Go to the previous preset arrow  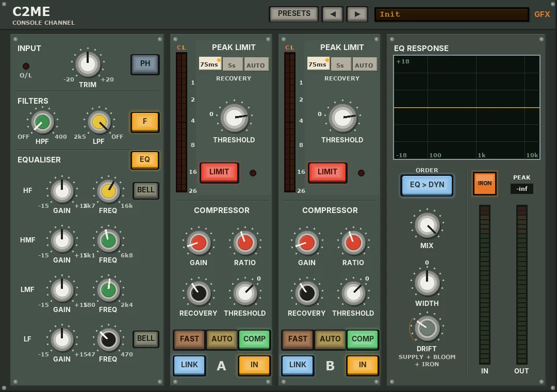pyautogui.click(x=333, y=14)
